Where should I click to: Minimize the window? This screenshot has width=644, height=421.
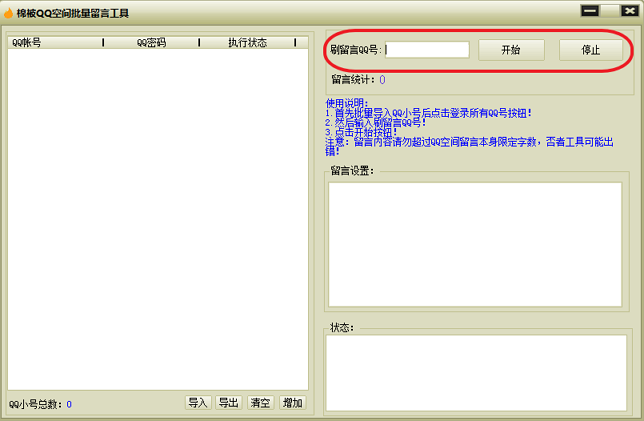pyautogui.click(x=590, y=11)
